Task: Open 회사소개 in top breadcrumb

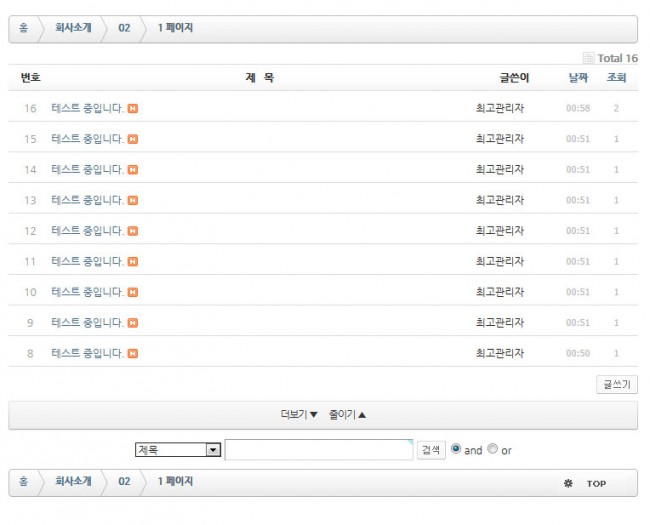Action: point(73,28)
